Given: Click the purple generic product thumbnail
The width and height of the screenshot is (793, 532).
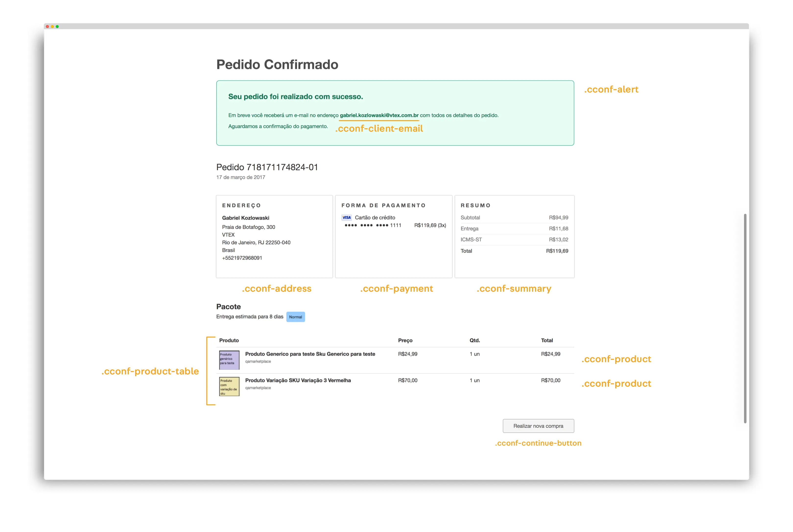Looking at the screenshot, I should [229, 360].
